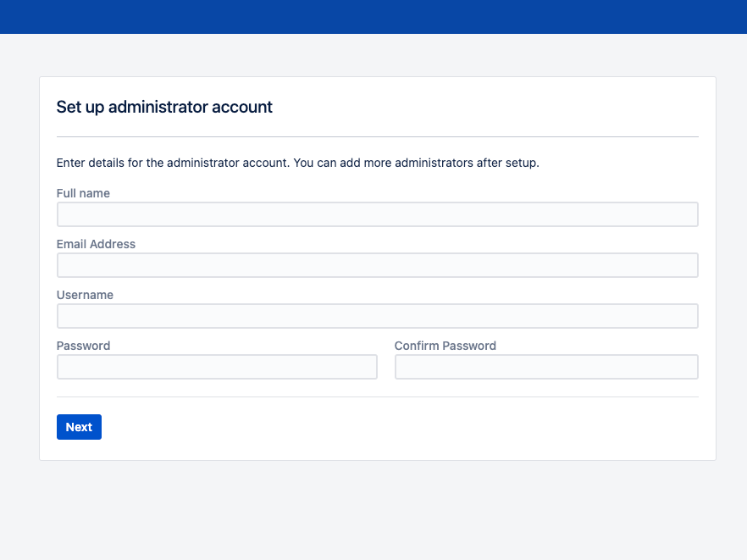Click empty white space right of Next button

click(400, 427)
